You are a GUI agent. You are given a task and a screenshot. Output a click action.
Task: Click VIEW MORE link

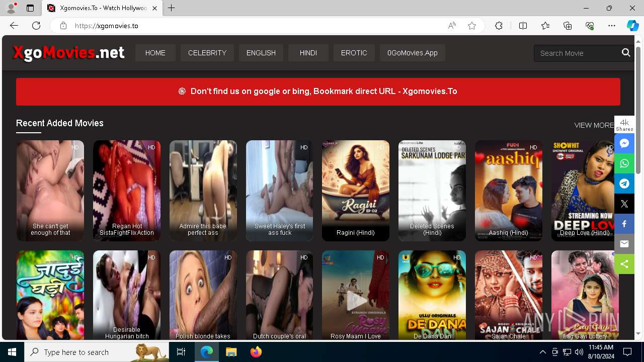tap(594, 125)
